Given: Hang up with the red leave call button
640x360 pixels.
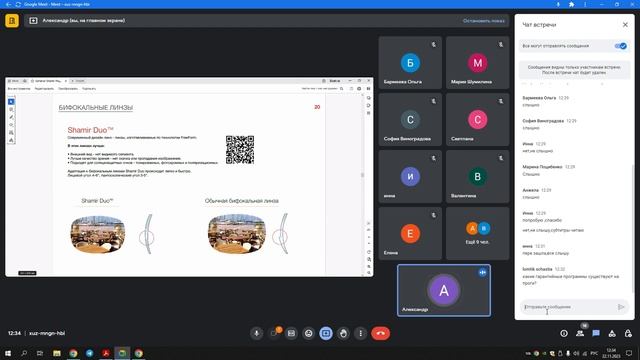Looking at the screenshot, I should [x=380, y=333].
